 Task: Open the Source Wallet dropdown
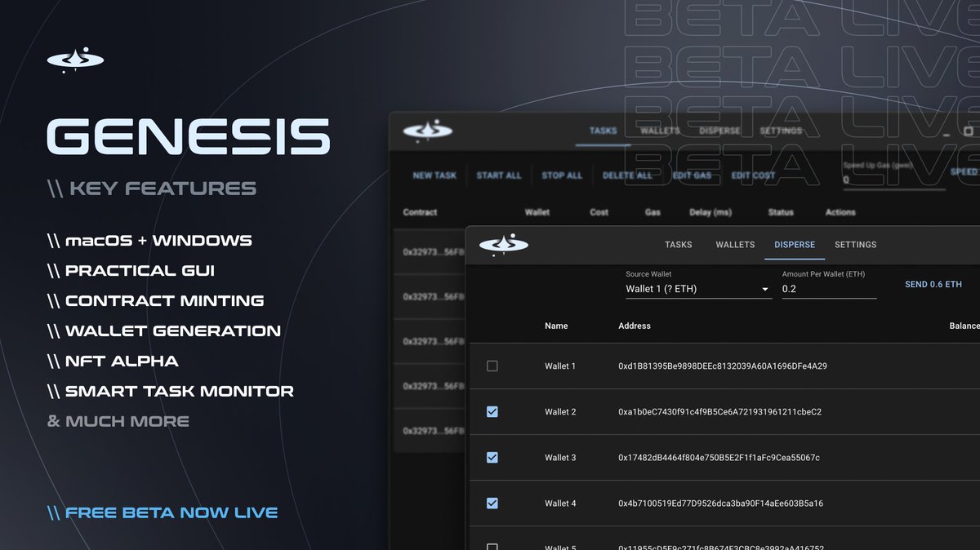698,289
